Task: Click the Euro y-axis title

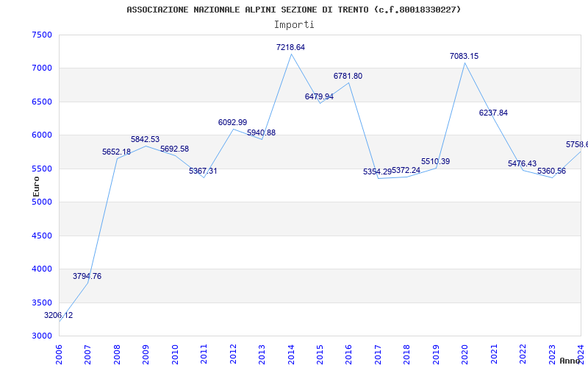Action: pos(36,187)
